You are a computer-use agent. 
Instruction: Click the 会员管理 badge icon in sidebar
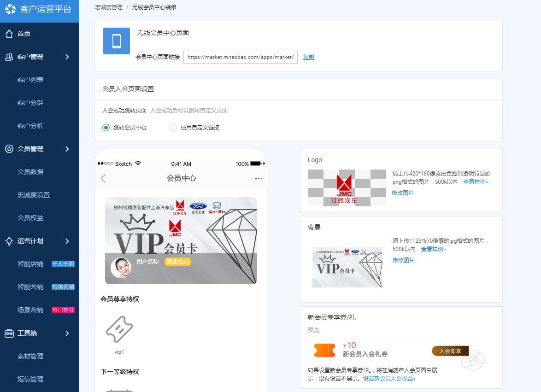coord(9,149)
